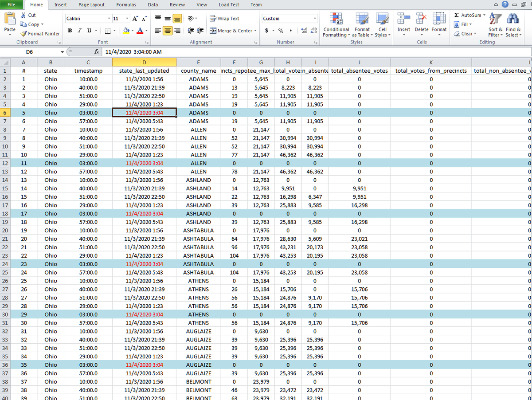Expand the number format dropdown showing Custom

(315, 19)
